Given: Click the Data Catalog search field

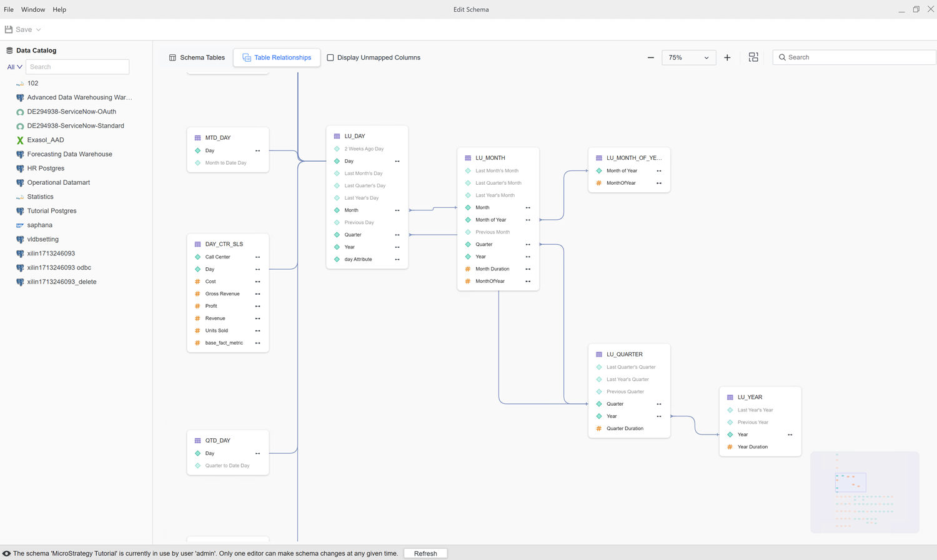Looking at the screenshot, I should [x=77, y=67].
